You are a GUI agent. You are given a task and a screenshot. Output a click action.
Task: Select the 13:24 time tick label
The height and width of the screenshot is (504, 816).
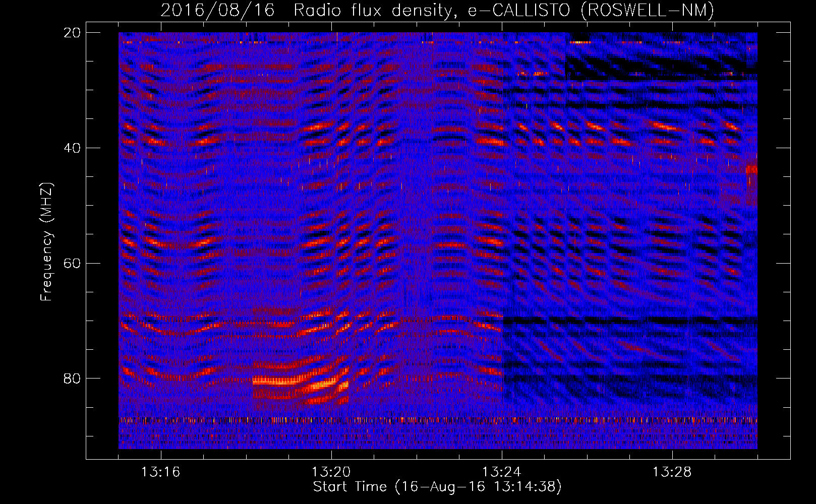coord(502,472)
